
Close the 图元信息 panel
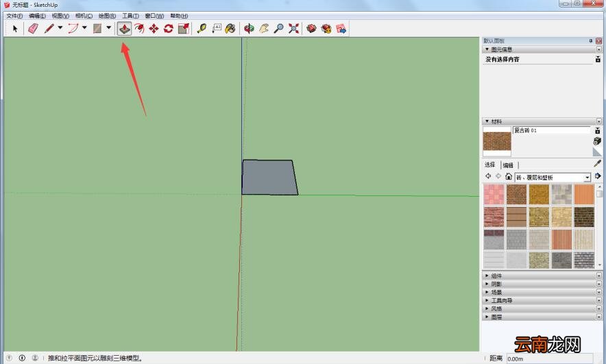[599, 49]
